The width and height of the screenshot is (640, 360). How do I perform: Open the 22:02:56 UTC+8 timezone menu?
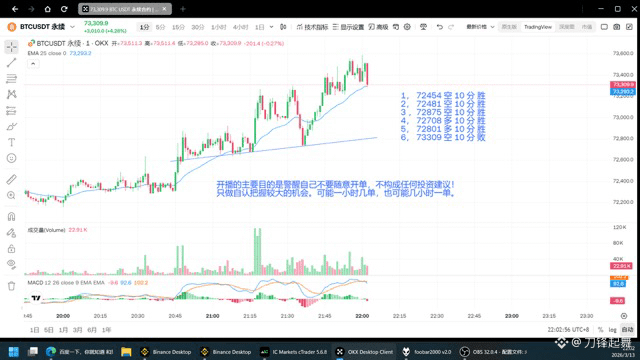pos(568,330)
